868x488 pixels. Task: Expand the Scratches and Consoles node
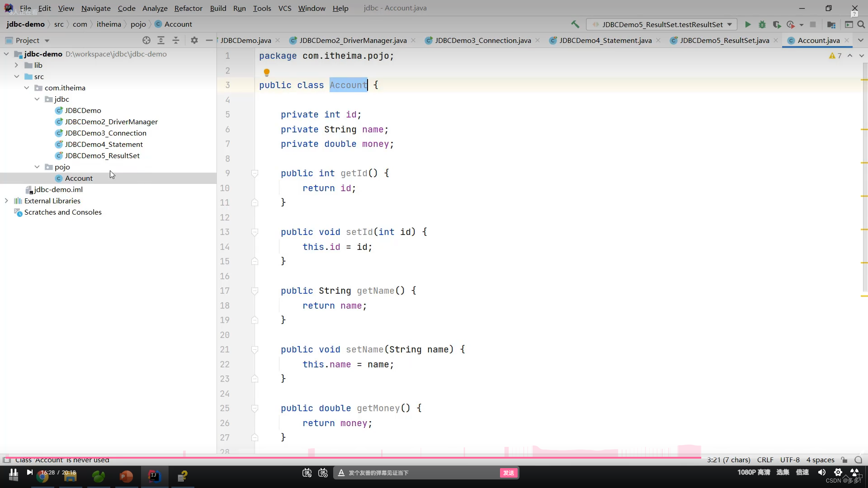point(7,211)
